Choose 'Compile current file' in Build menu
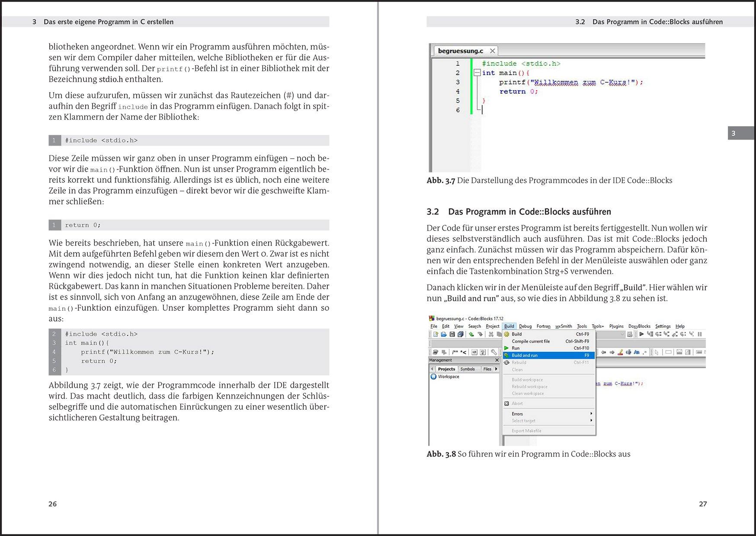The height and width of the screenshot is (536, 756). tap(531, 341)
